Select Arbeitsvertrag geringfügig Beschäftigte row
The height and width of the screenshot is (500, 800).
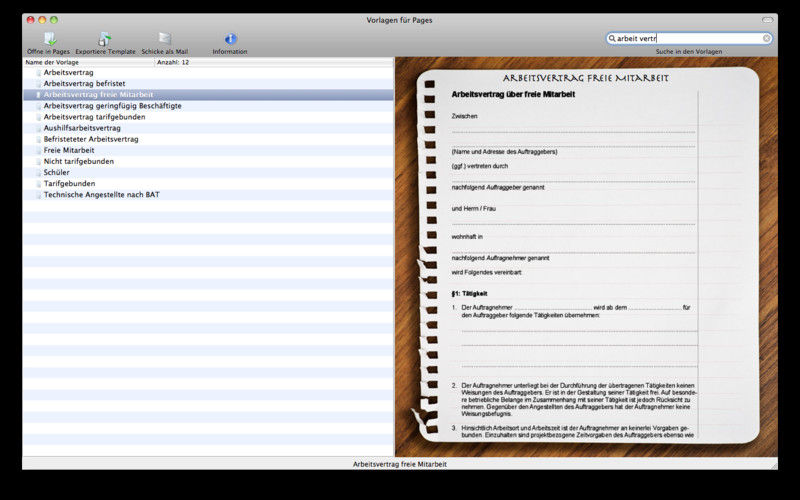pos(208,106)
